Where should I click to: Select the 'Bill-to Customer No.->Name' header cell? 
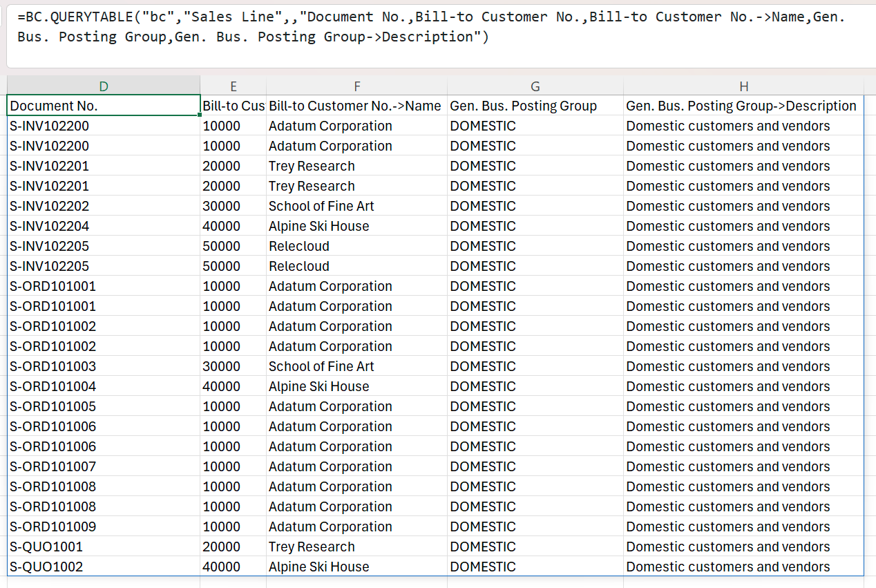click(x=357, y=106)
